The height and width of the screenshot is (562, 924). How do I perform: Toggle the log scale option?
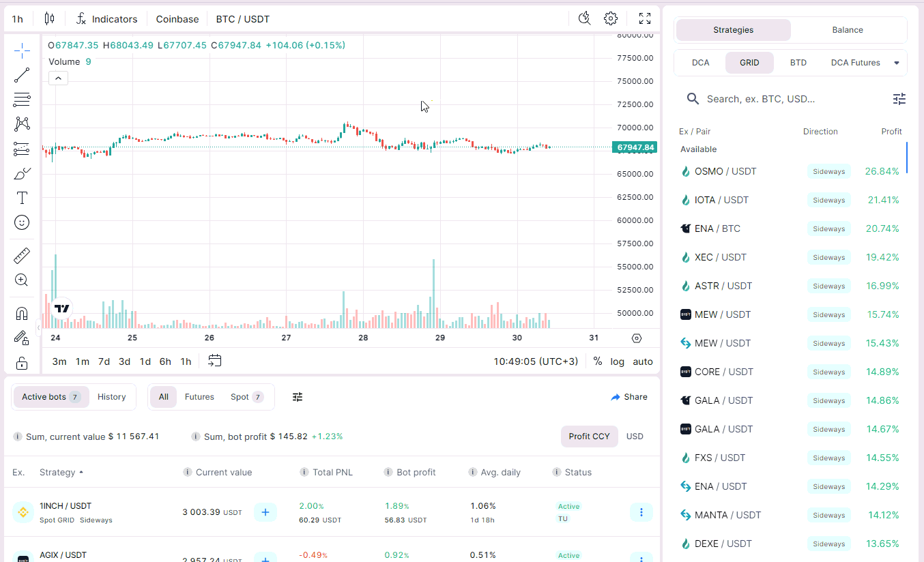(x=617, y=361)
